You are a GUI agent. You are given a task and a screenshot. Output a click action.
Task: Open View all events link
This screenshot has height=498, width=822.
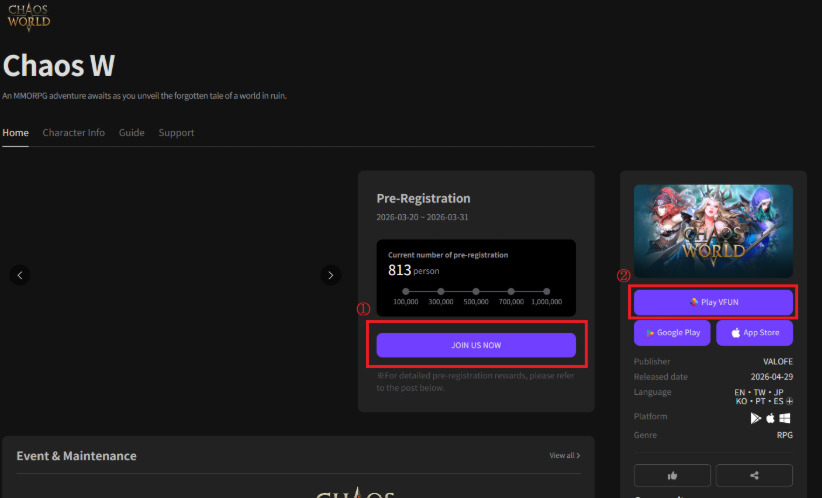pyautogui.click(x=565, y=456)
